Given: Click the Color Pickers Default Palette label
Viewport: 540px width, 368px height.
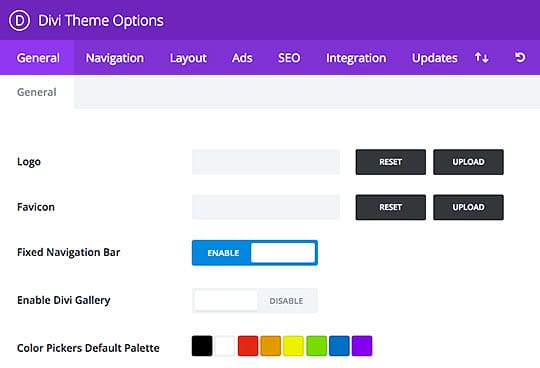Looking at the screenshot, I should (x=88, y=348).
